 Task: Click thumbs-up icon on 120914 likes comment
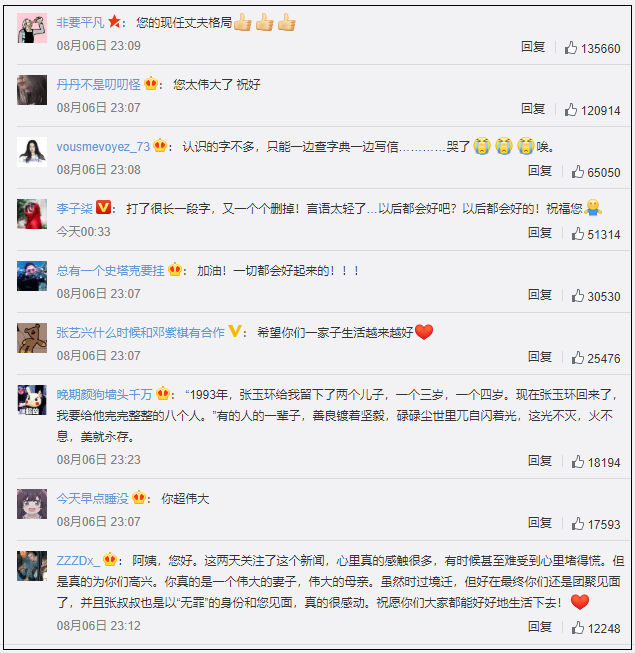click(571, 110)
